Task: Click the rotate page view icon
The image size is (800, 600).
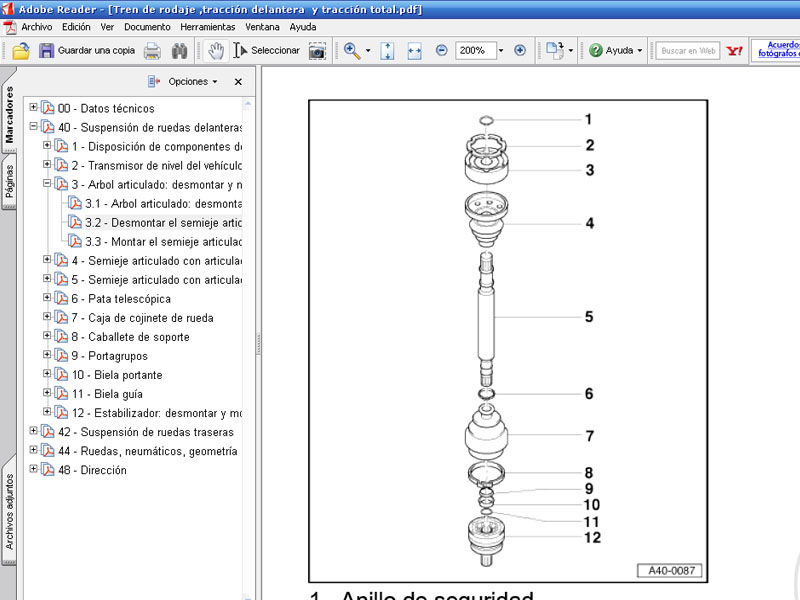Action: pos(555,50)
